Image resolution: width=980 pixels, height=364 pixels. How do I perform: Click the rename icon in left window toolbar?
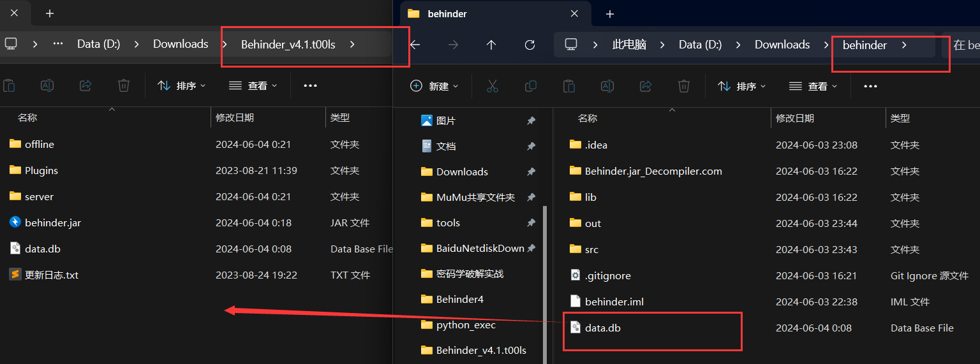(x=47, y=85)
